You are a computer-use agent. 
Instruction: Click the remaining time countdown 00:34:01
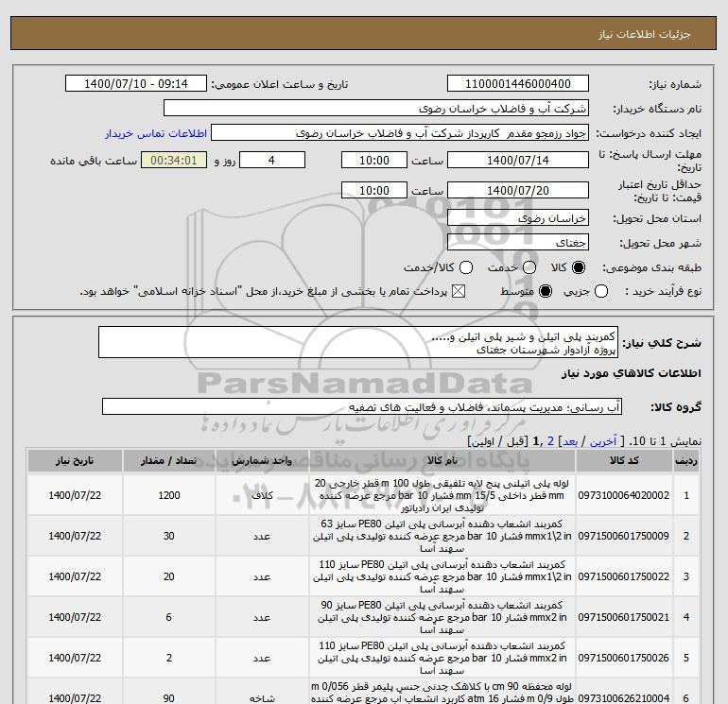click(x=174, y=160)
